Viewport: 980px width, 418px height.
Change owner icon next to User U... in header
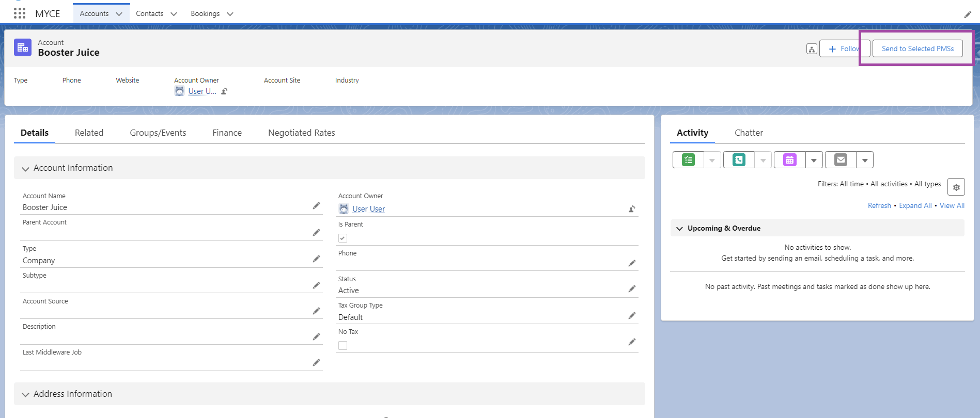pyautogui.click(x=224, y=91)
